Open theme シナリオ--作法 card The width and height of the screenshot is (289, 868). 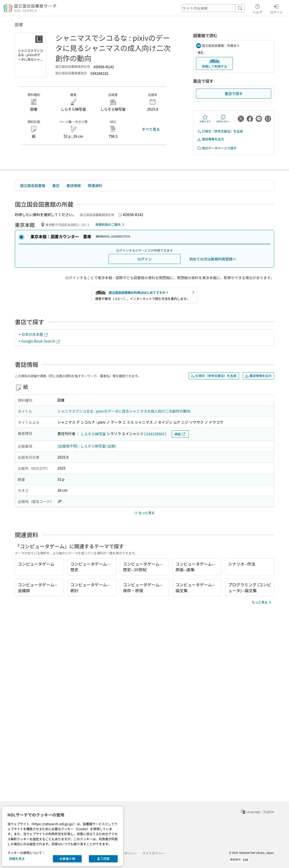point(250,567)
